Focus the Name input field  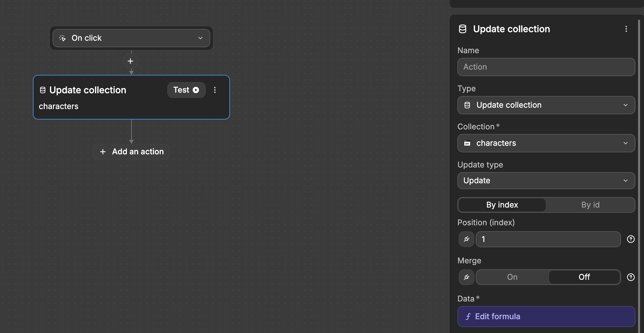tap(546, 67)
